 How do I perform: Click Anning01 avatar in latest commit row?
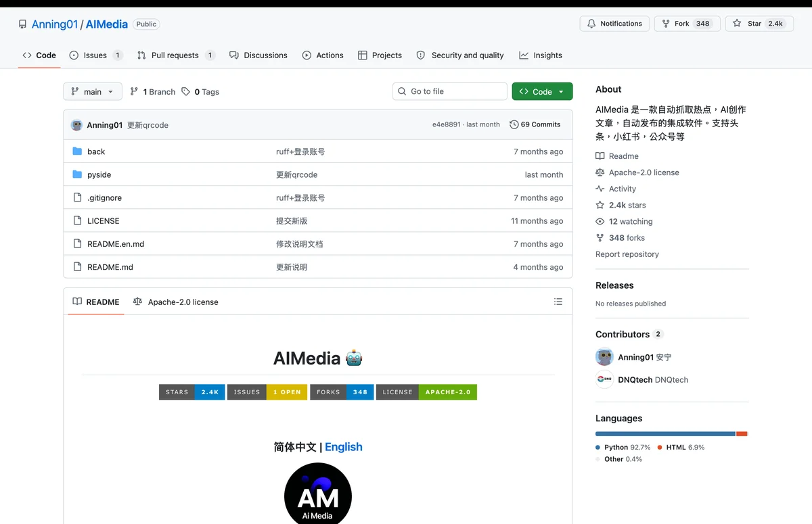click(x=77, y=125)
